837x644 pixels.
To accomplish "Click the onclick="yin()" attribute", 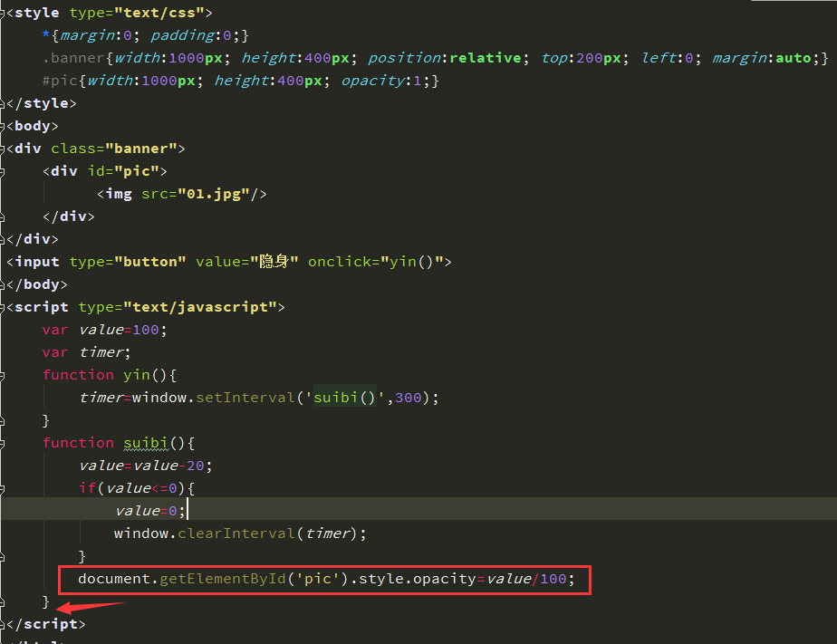I will pos(376,262).
